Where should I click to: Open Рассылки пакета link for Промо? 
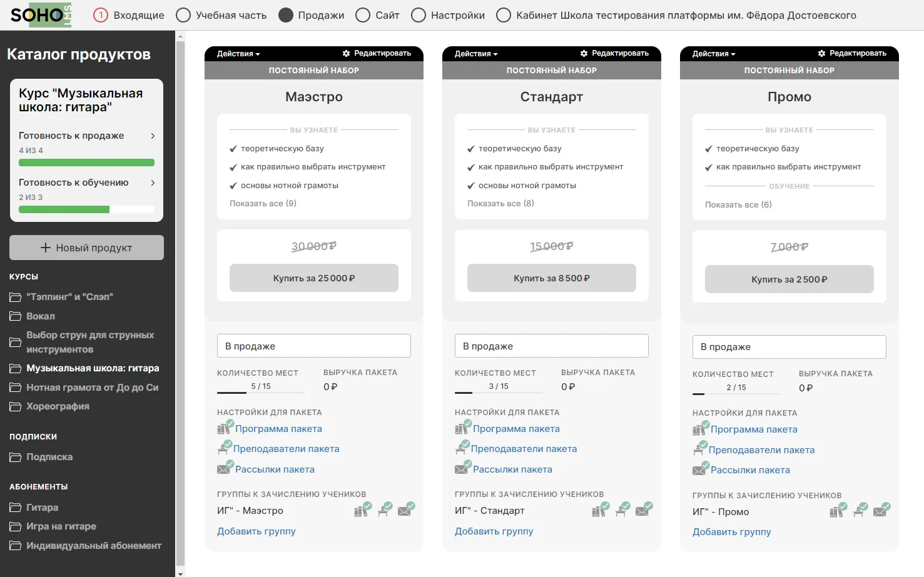click(750, 470)
